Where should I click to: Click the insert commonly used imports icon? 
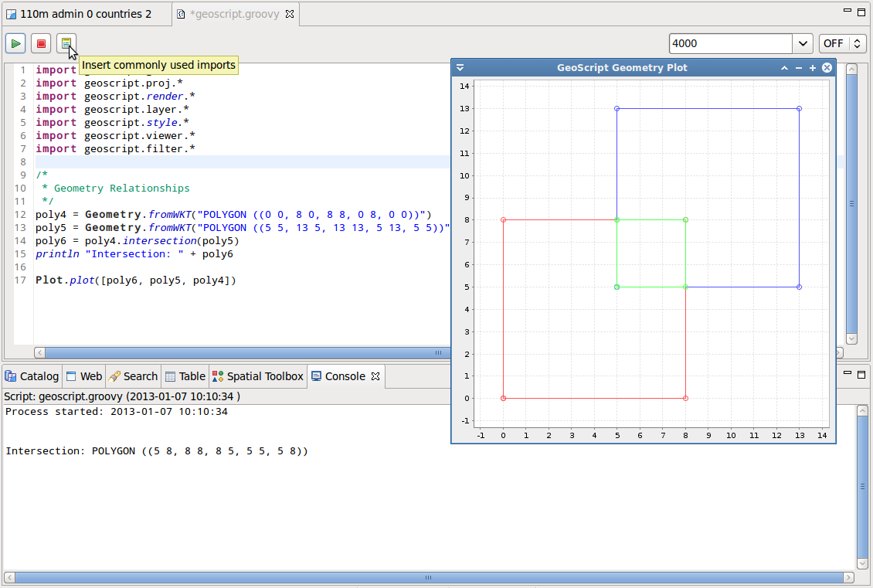point(66,43)
